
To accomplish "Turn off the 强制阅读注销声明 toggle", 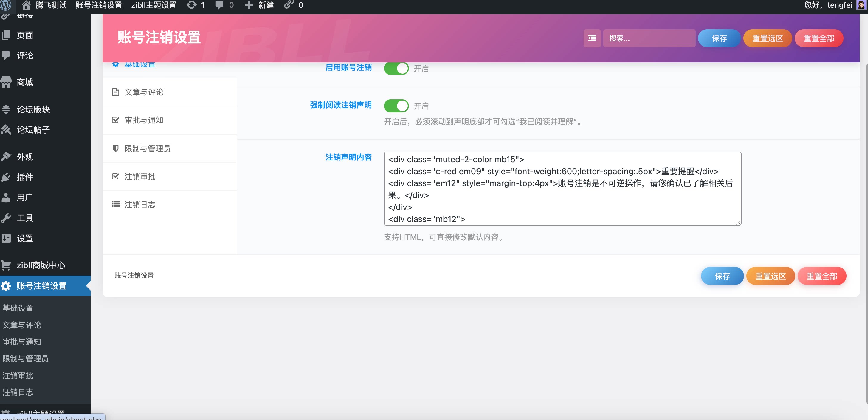I will point(396,106).
